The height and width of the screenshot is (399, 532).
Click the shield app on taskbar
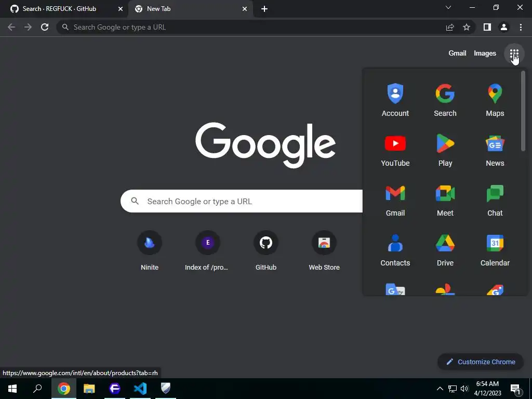(x=166, y=389)
